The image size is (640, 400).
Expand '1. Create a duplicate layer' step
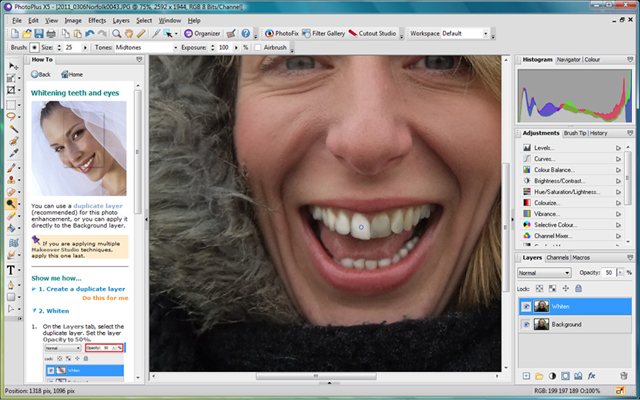34,289
